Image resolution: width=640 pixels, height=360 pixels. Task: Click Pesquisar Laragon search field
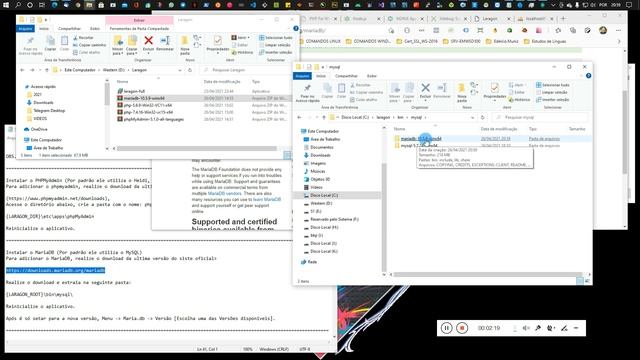(x=247, y=70)
